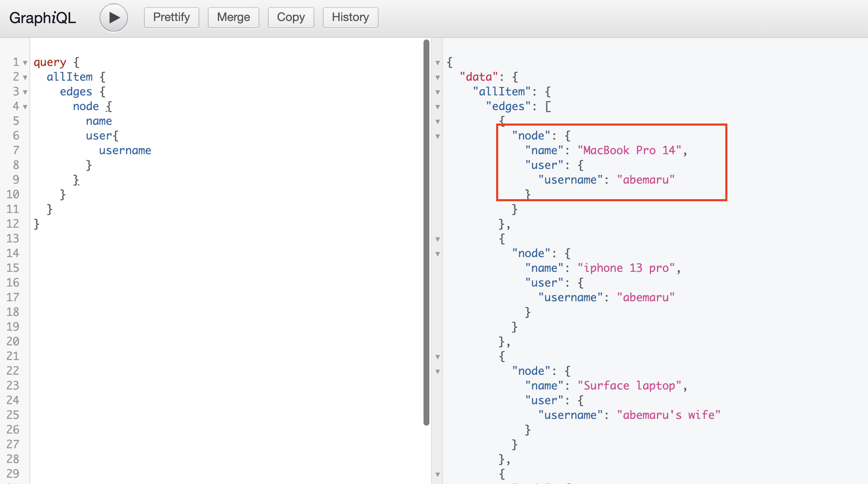Copy the query with the Copy button
This screenshot has width=868, height=484.
click(x=290, y=18)
